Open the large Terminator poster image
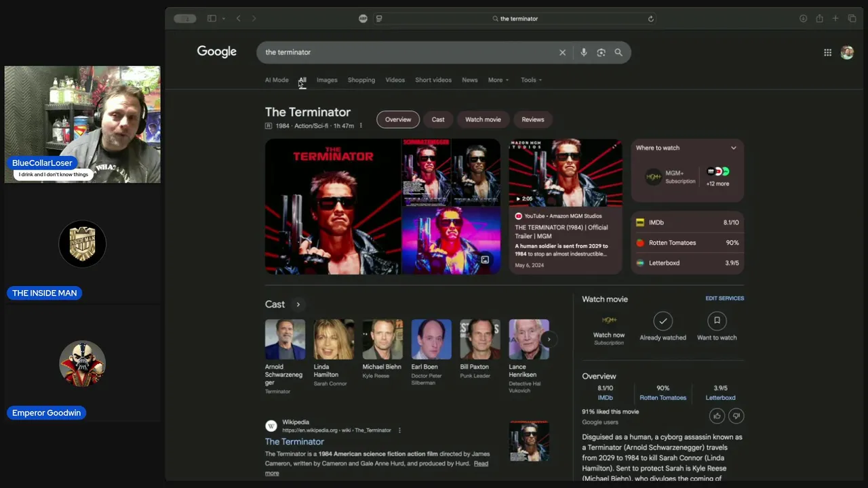This screenshot has width=868, height=488. click(333, 207)
